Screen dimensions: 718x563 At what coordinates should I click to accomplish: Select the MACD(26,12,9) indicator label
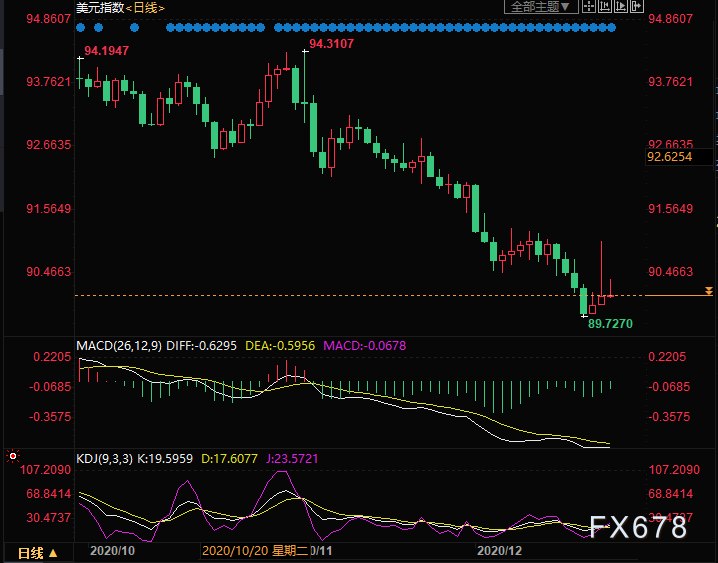122,346
